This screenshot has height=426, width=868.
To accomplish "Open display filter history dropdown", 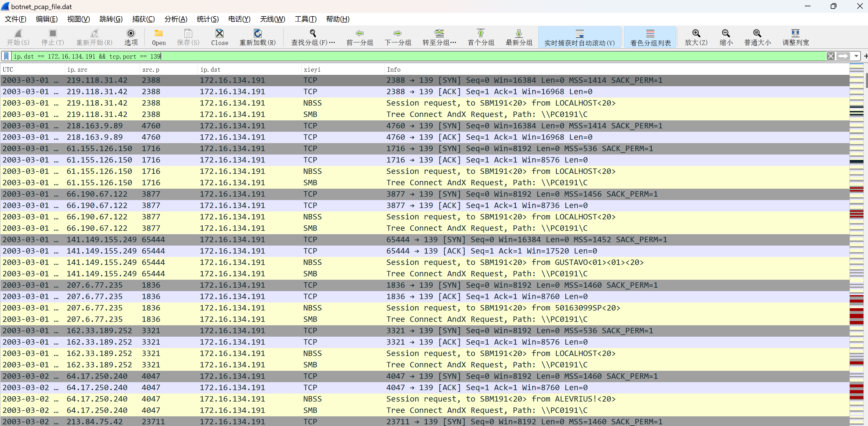I will (856, 56).
